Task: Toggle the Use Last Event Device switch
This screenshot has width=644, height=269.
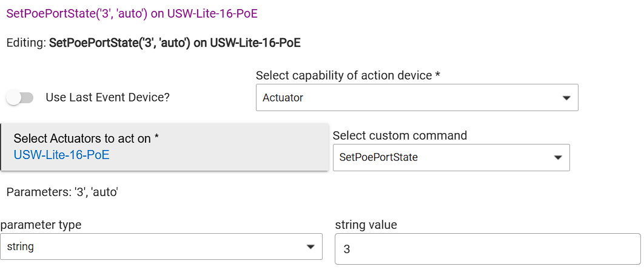Action: [20, 97]
